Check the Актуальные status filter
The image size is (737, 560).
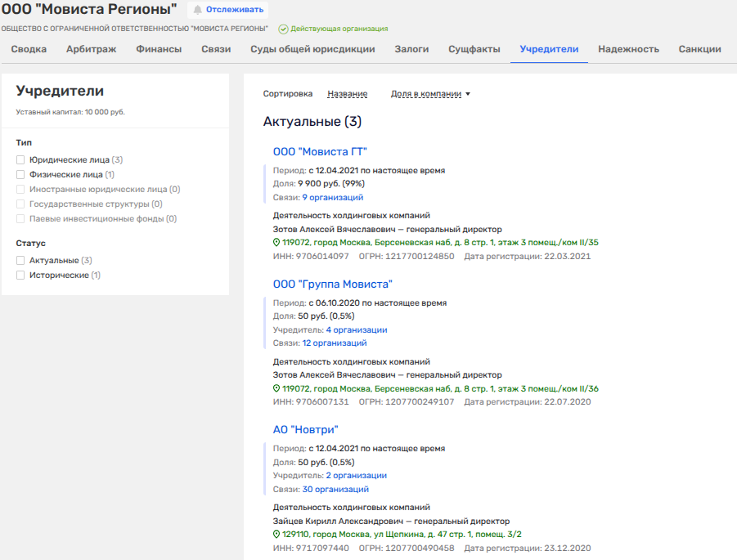[x=20, y=261]
